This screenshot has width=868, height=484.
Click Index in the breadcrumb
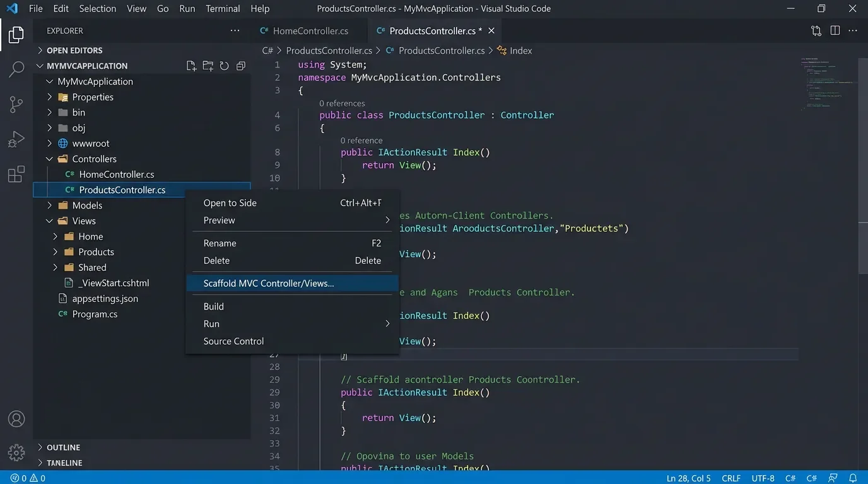[520, 50]
